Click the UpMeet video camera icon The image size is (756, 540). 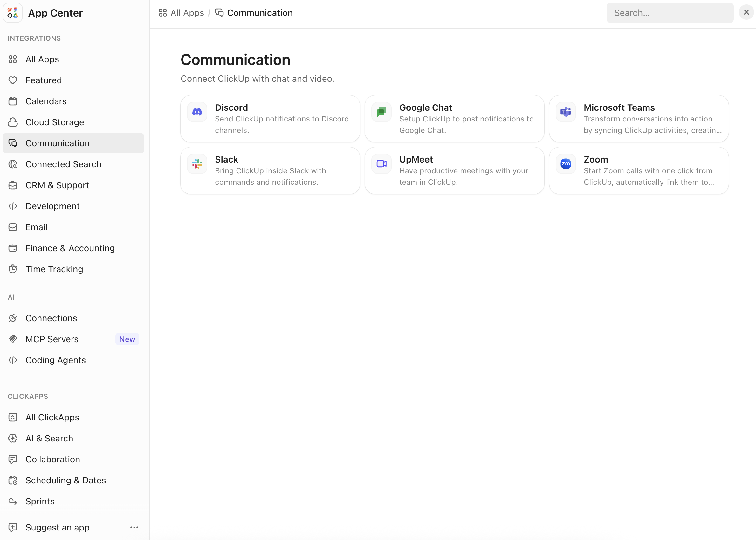(x=381, y=163)
